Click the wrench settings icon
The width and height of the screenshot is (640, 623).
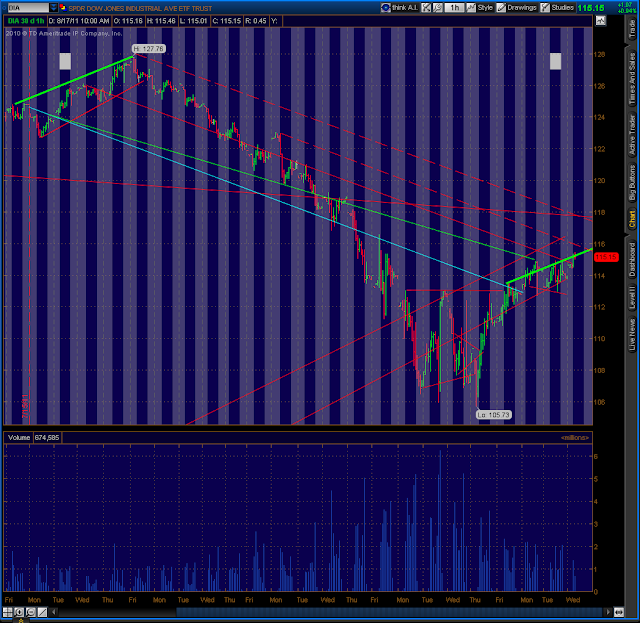point(438,7)
